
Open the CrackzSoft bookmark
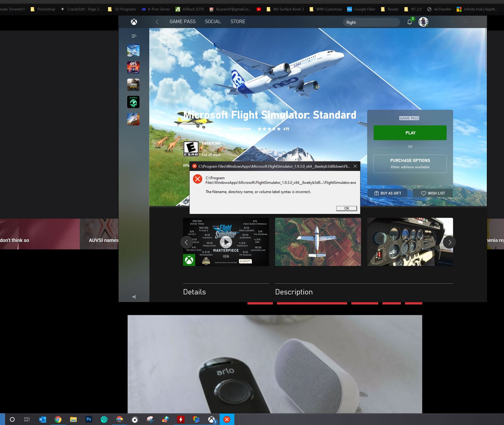tap(81, 9)
